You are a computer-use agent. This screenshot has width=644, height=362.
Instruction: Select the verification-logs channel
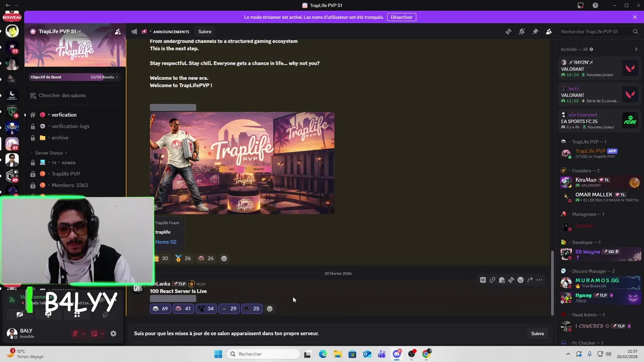pos(74,126)
